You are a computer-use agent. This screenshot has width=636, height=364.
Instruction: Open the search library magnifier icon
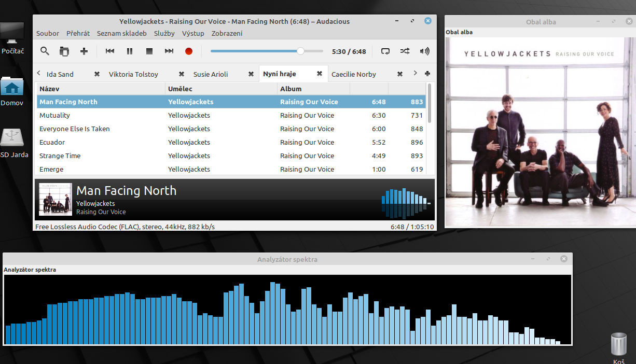pyautogui.click(x=45, y=51)
